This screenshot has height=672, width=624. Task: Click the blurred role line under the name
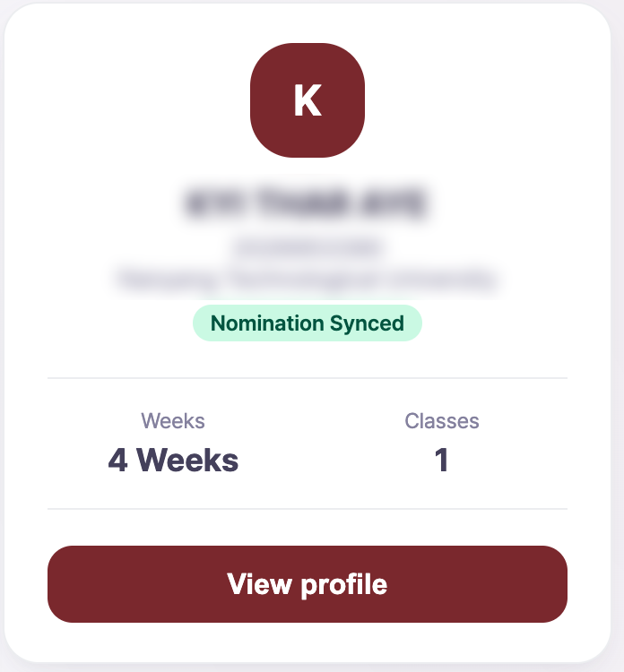(308, 246)
